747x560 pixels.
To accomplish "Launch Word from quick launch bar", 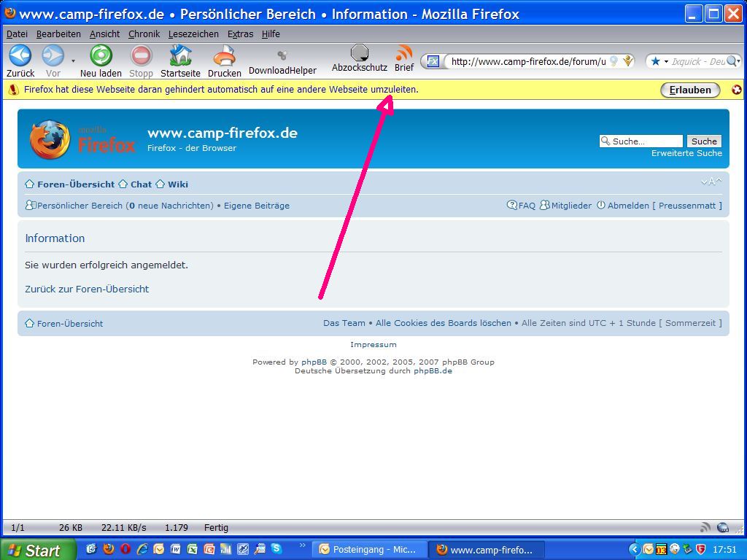I will pos(175,549).
